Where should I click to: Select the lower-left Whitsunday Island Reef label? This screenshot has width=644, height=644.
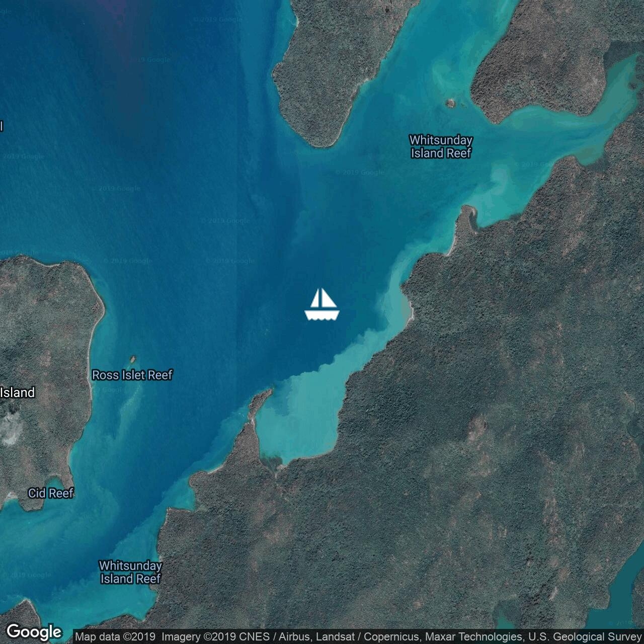click(x=130, y=572)
